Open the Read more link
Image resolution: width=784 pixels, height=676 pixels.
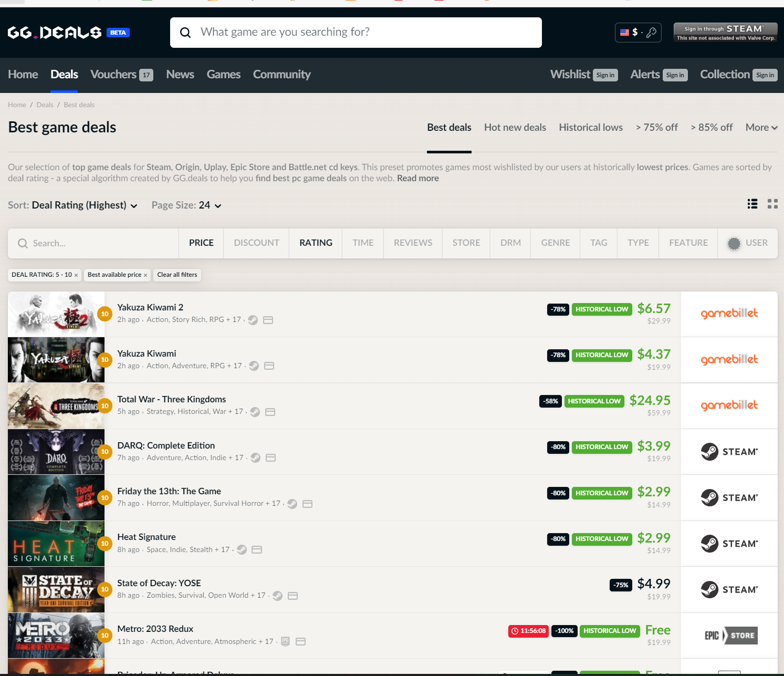point(418,179)
